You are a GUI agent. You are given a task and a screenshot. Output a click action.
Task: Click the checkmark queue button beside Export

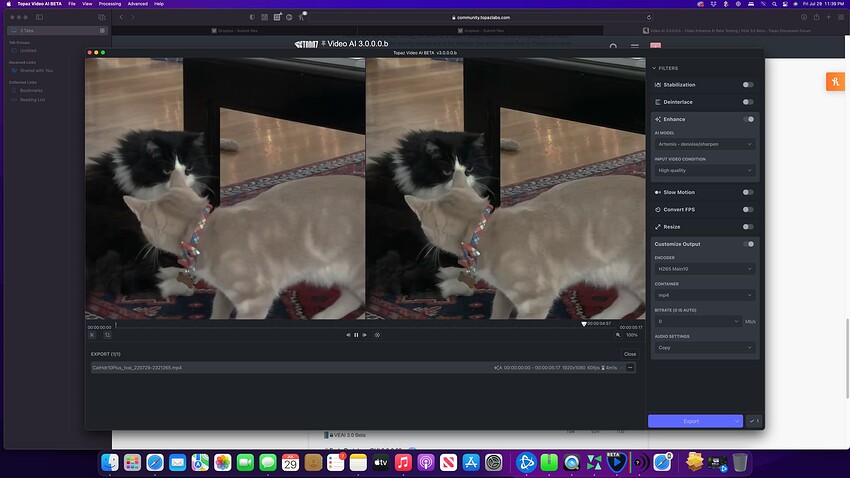click(754, 421)
